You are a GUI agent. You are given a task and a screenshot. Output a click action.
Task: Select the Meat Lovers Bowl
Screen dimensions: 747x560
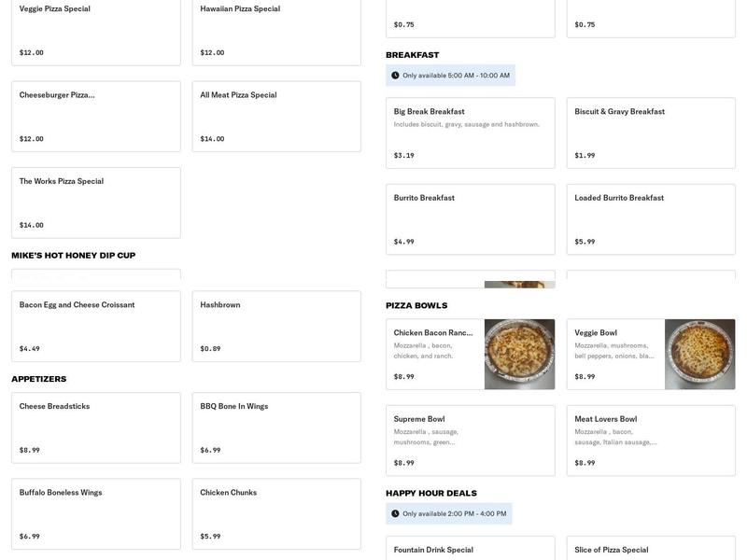(x=650, y=441)
